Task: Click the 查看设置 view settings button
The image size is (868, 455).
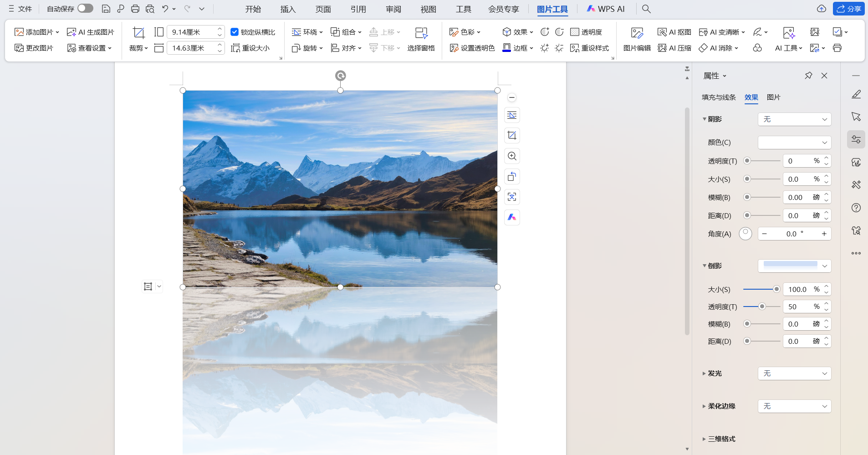Action: [x=89, y=48]
